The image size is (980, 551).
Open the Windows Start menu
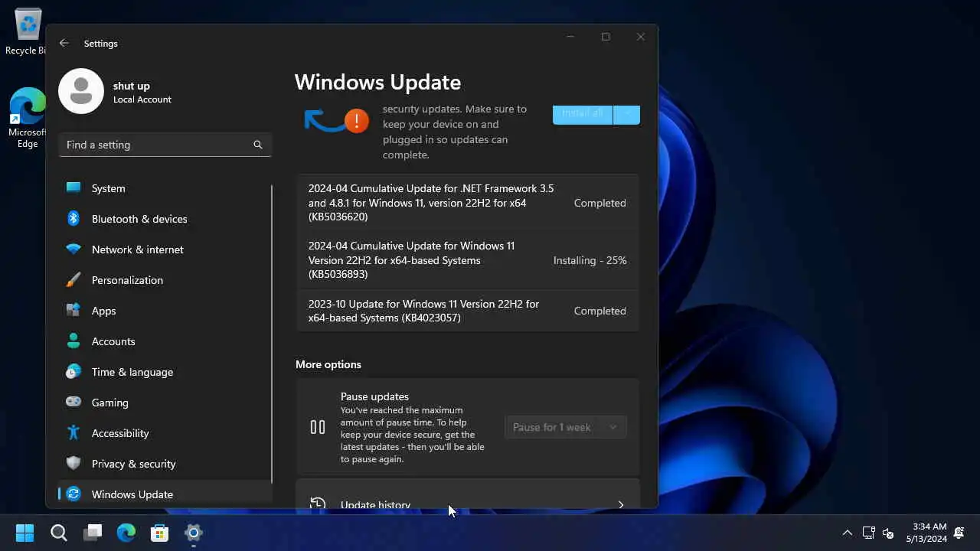point(24,533)
